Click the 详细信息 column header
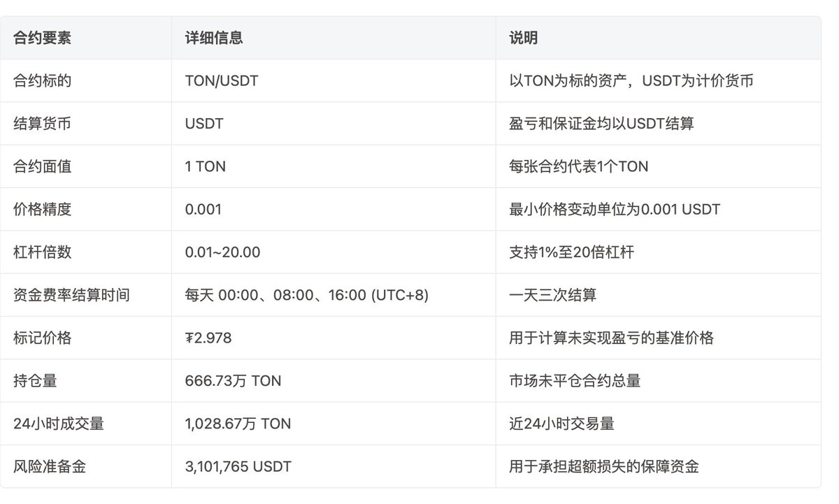Viewport: 839px width, 504px height. click(x=214, y=38)
